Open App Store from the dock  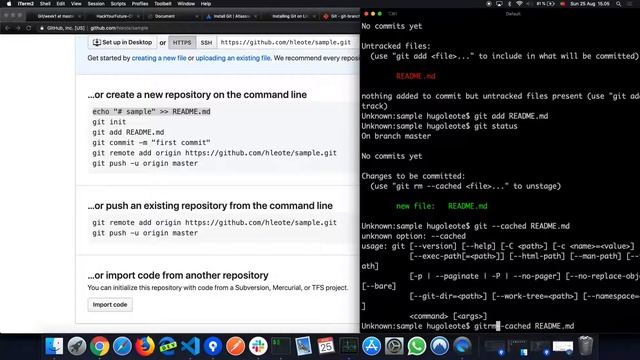pyautogui.click(x=371, y=346)
